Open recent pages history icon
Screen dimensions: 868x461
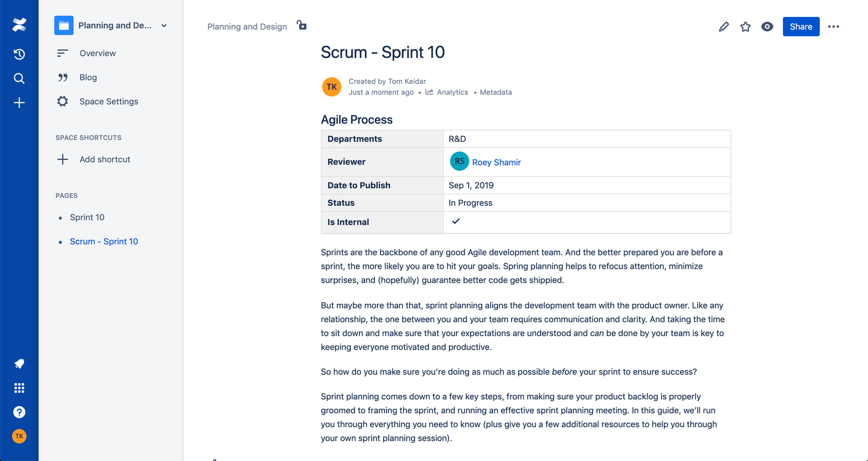click(19, 54)
